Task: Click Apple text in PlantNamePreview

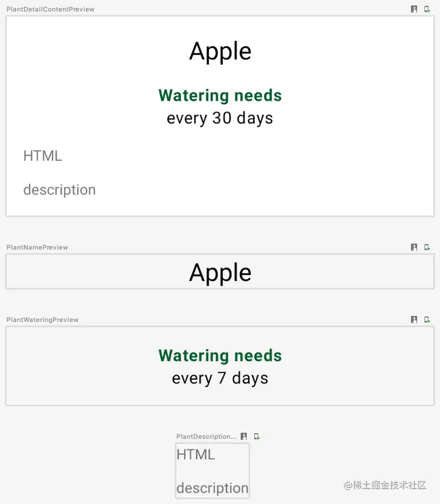Action: pyautogui.click(x=221, y=273)
